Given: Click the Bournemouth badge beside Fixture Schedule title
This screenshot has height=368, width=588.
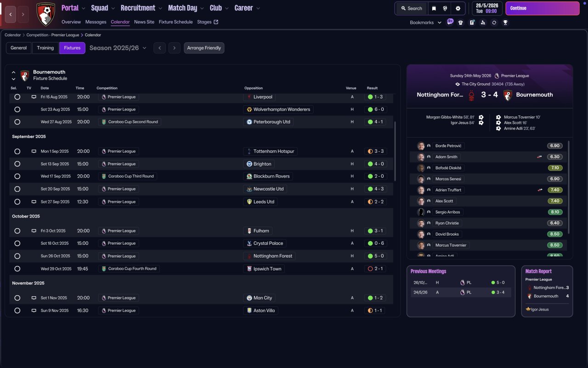Looking at the screenshot, I should 25,75.
